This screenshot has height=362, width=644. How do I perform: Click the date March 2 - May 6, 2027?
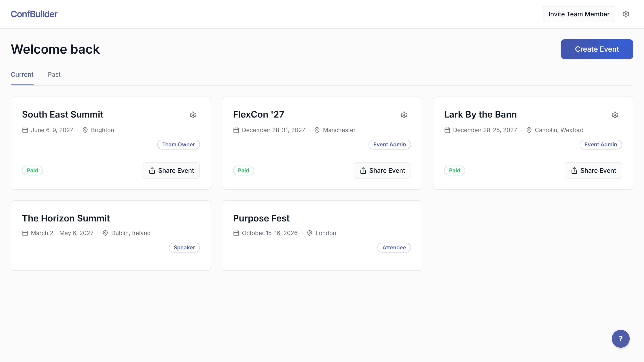coord(62,233)
